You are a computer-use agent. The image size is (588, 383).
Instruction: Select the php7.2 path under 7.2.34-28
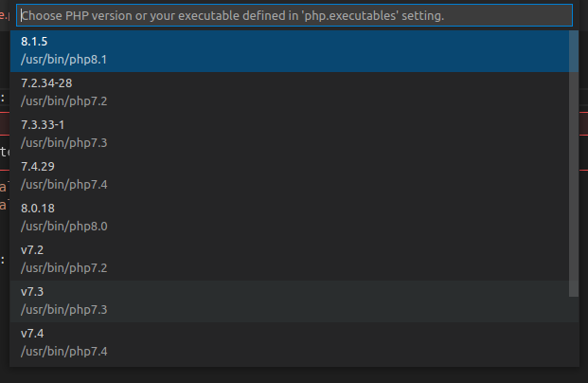click(63, 100)
